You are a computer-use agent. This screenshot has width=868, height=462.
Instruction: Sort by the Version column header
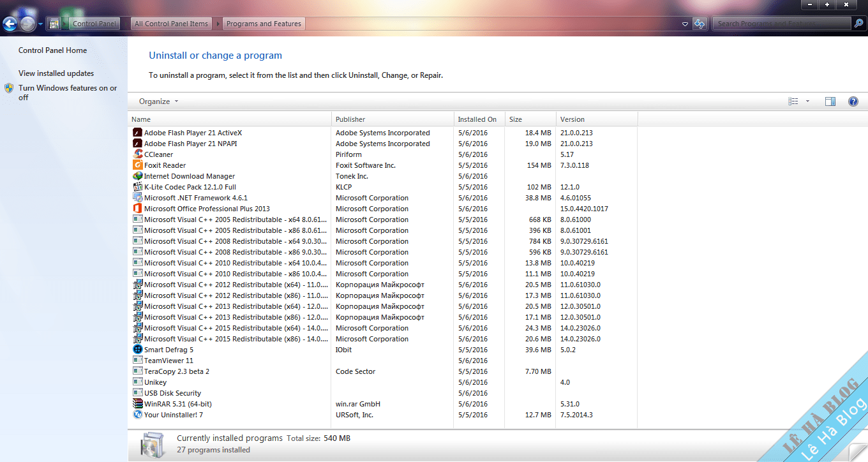597,119
